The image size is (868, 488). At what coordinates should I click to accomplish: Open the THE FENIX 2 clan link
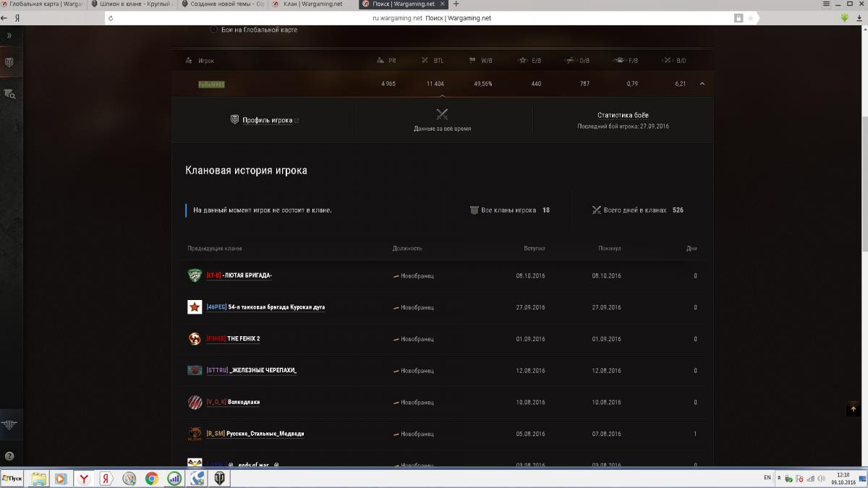[243, 339]
